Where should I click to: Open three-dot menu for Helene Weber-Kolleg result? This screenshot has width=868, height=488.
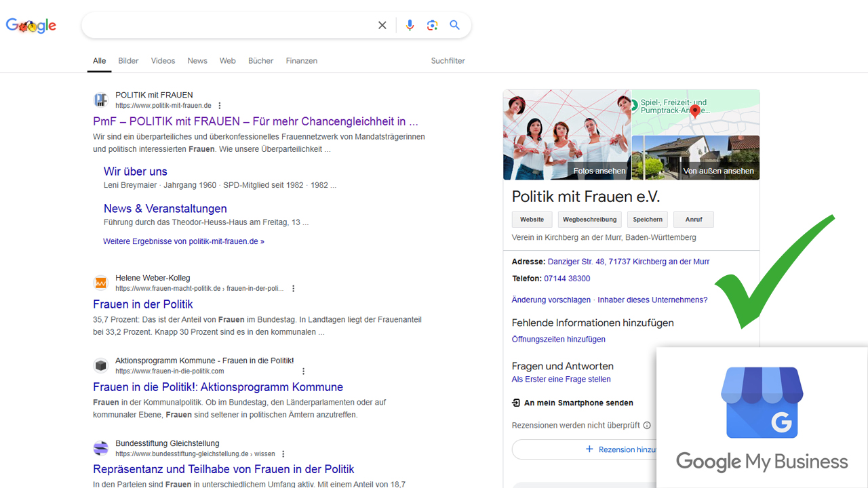(294, 289)
